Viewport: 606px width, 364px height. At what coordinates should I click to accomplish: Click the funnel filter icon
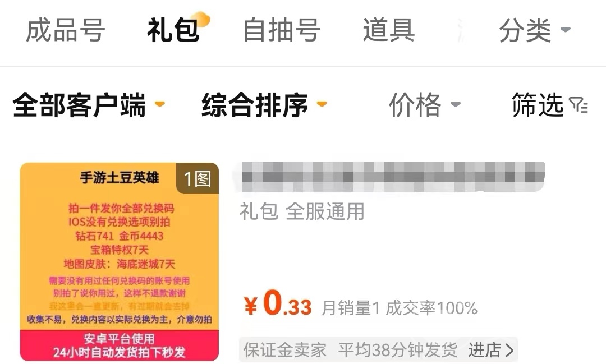pos(579,105)
